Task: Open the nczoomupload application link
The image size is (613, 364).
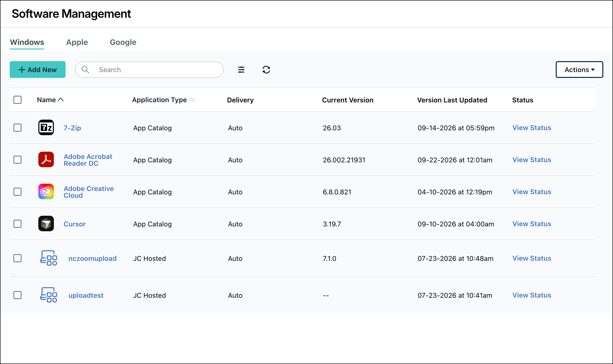Action: 92,258
